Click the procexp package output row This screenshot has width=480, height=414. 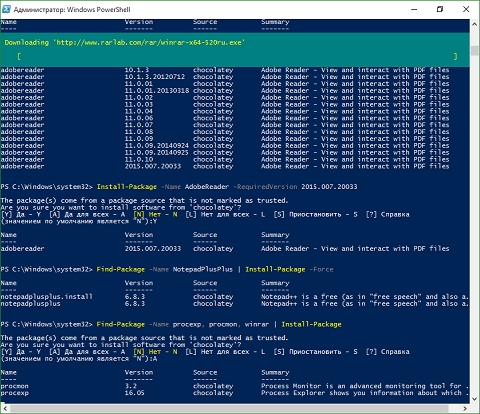coord(235,393)
